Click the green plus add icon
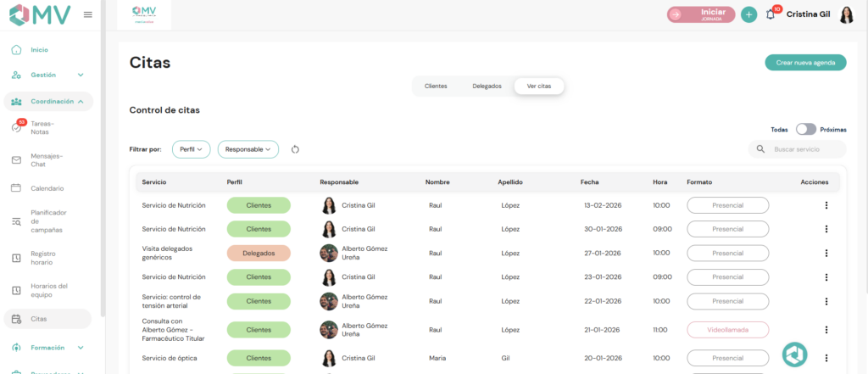 [748, 14]
